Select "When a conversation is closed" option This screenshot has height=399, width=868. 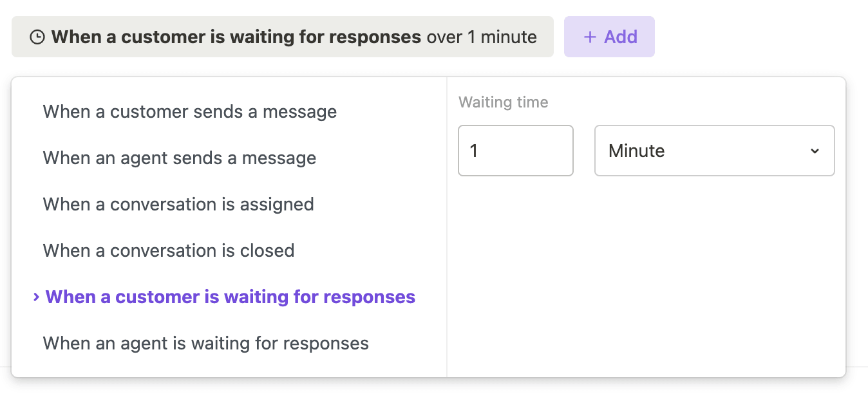pyautogui.click(x=169, y=251)
